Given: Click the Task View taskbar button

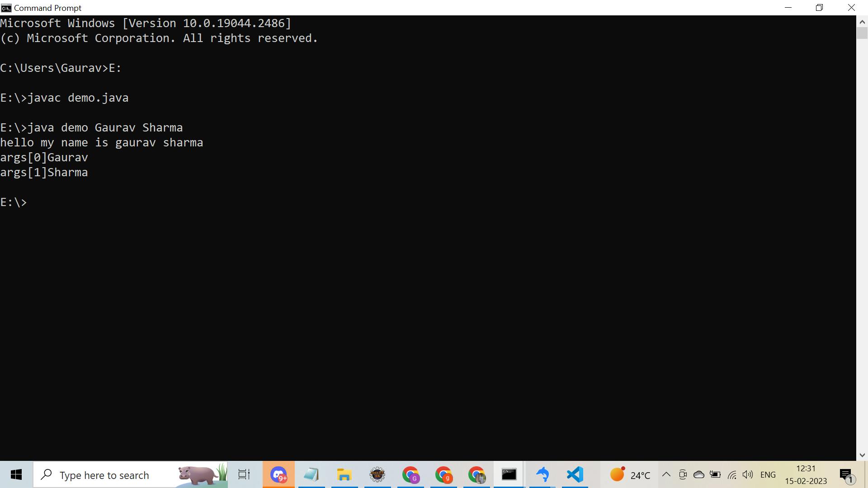Looking at the screenshot, I should pos(244,474).
